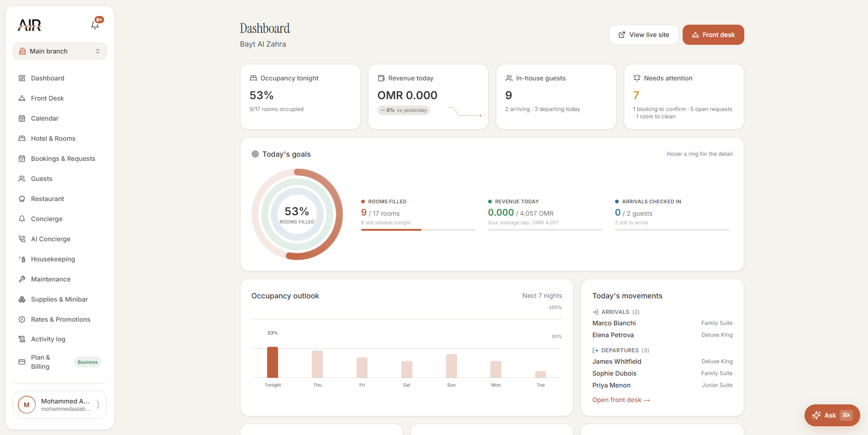Click the 53% rooms filled goal ring
Image resolution: width=868 pixels, height=435 pixels.
tap(297, 214)
